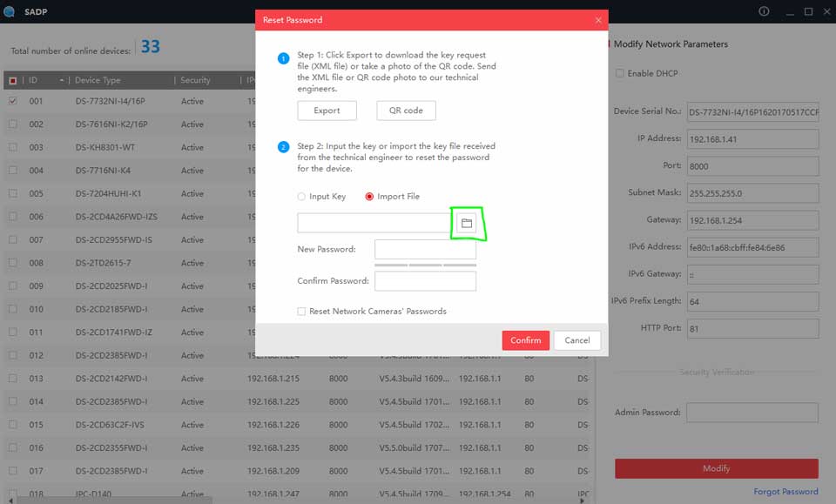Close the Reset Password dialog with X
The image size is (836, 504).
click(597, 20)
